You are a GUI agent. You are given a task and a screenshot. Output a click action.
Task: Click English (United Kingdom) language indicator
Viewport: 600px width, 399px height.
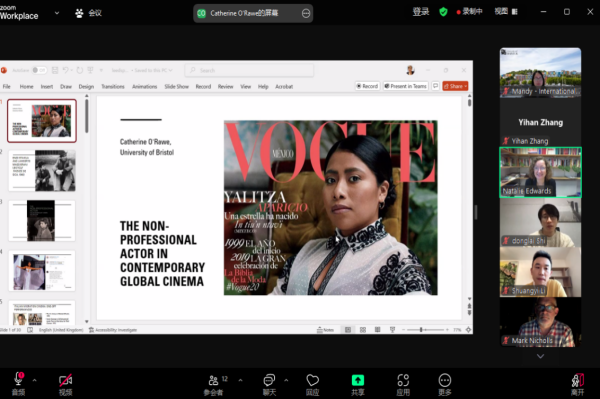point(61,330)
